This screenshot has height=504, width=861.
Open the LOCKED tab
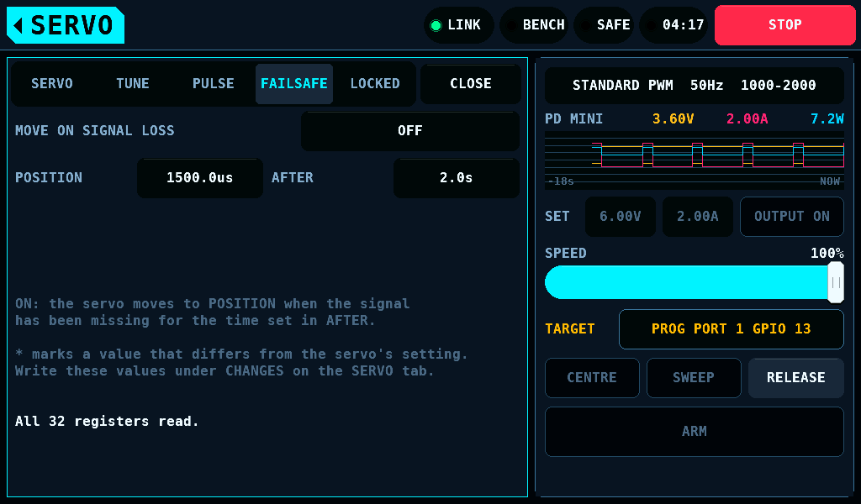[x=375, y=84]
